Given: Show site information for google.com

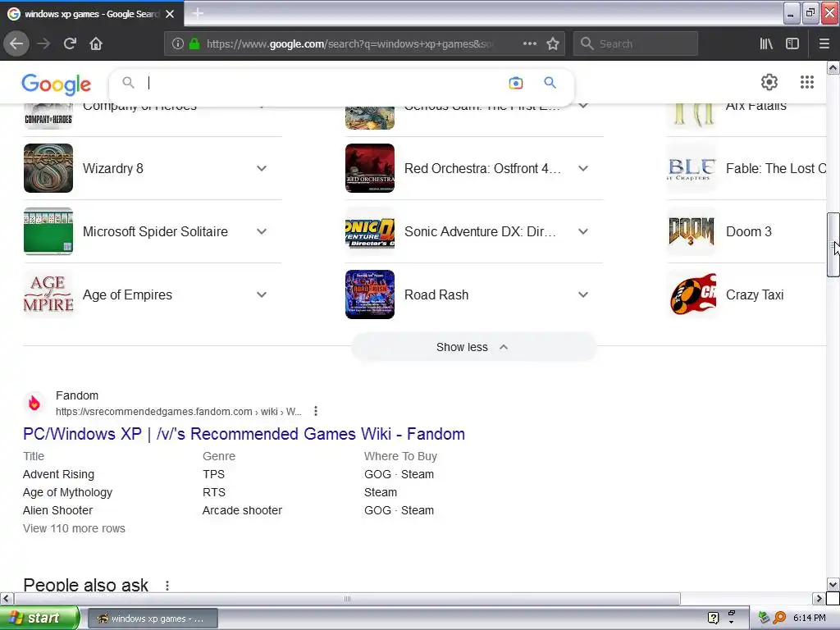Looking at the screenshot, I should pyautogui.click(x=177, y=43).
